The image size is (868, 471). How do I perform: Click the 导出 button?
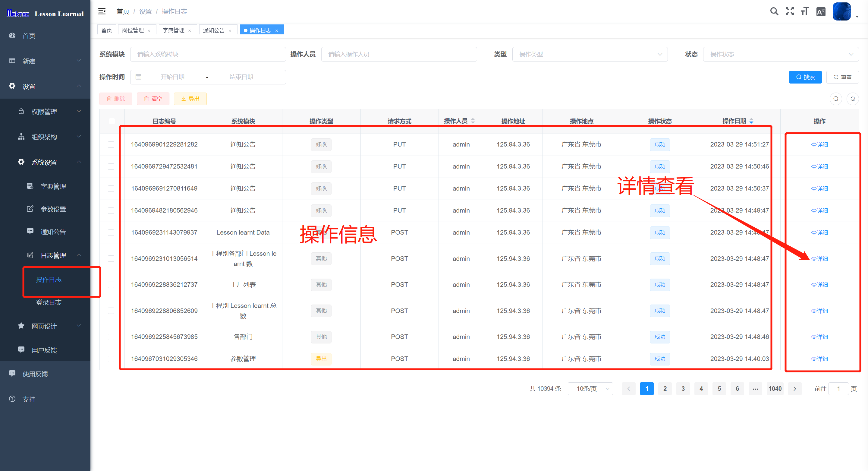coord(190,99)
